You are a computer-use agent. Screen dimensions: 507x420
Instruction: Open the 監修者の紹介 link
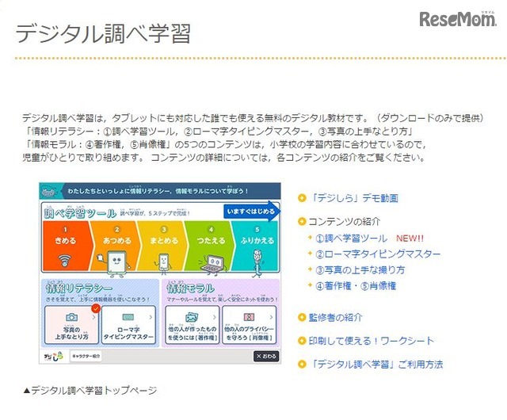tap(335, 318)
